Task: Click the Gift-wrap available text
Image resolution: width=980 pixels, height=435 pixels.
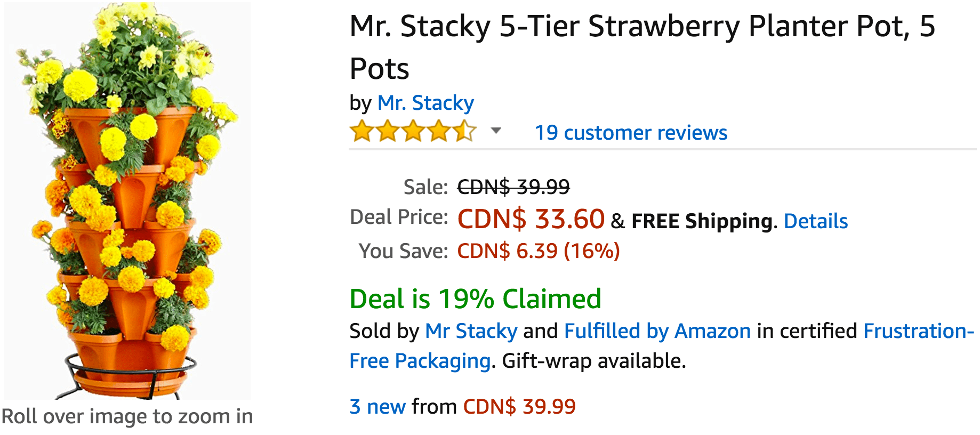Action: coord(593,361)
